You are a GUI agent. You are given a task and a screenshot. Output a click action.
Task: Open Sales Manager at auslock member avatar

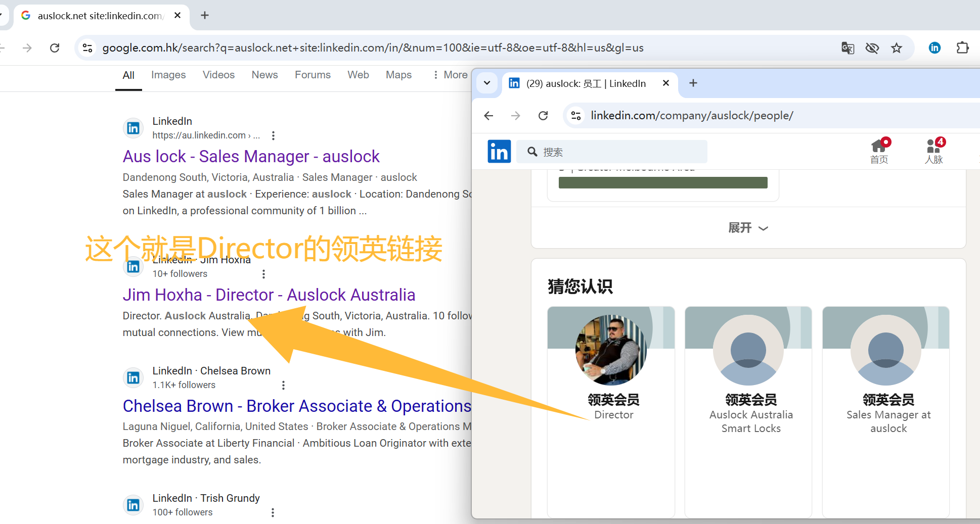[886, 350]
